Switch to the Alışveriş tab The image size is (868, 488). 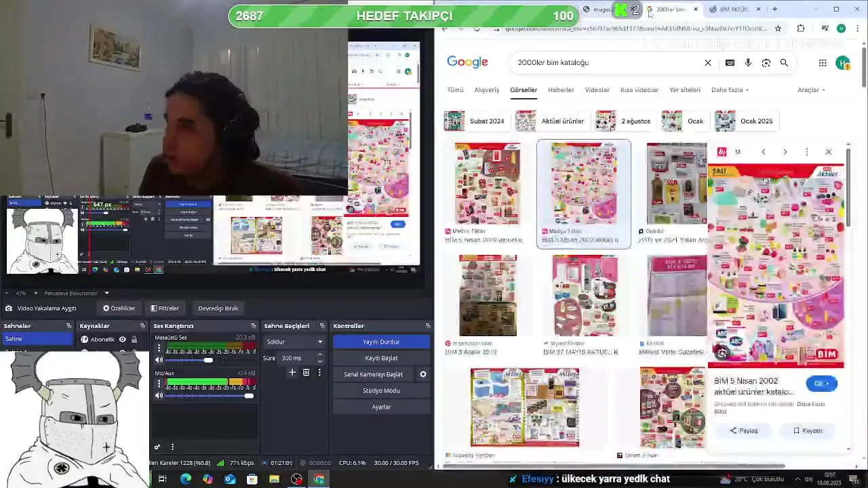pyautogui.click(x=486, y=90)
